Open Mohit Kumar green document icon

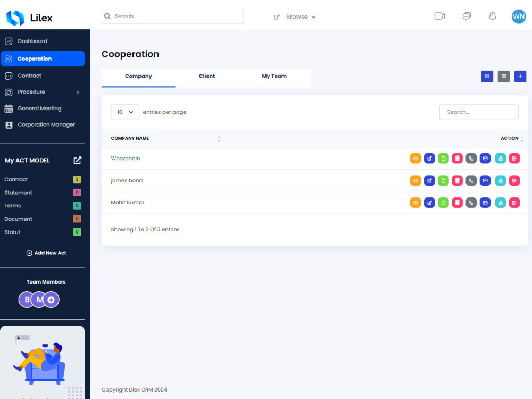443,203
